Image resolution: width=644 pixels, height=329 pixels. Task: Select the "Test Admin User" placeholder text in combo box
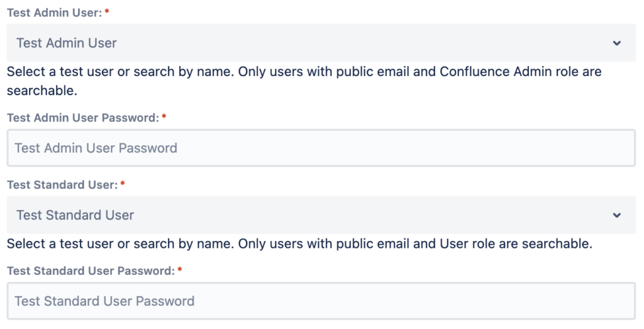[67, 43]
